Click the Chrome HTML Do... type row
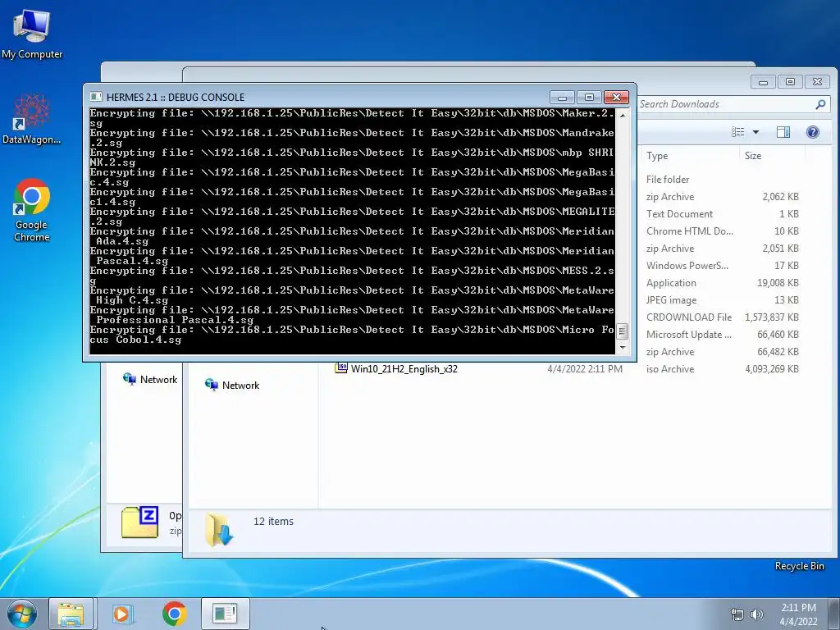Image resolution: width=840 pixels, height=630 pixels. (x=689, y=231)
